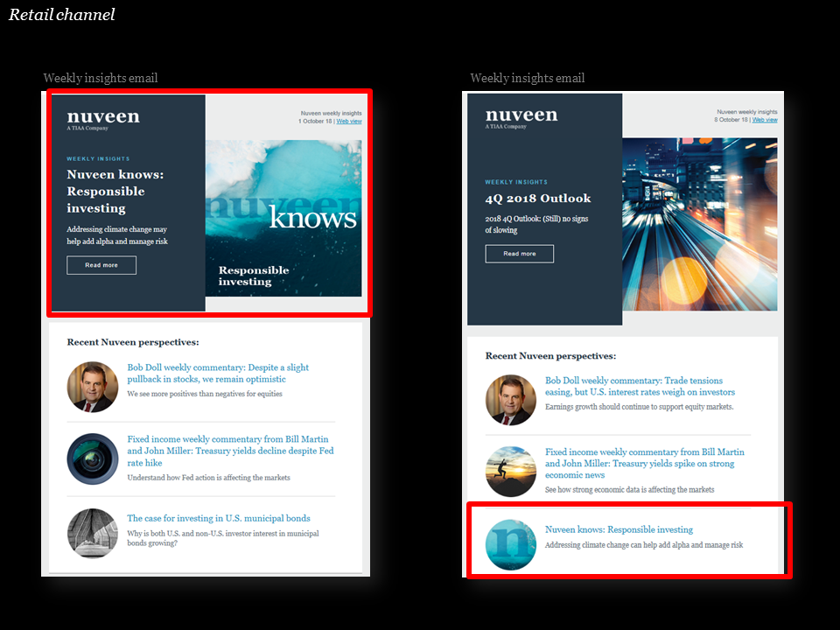Click '1 October 18' date text
The image size is (840, 630).
tap(315, 121)
